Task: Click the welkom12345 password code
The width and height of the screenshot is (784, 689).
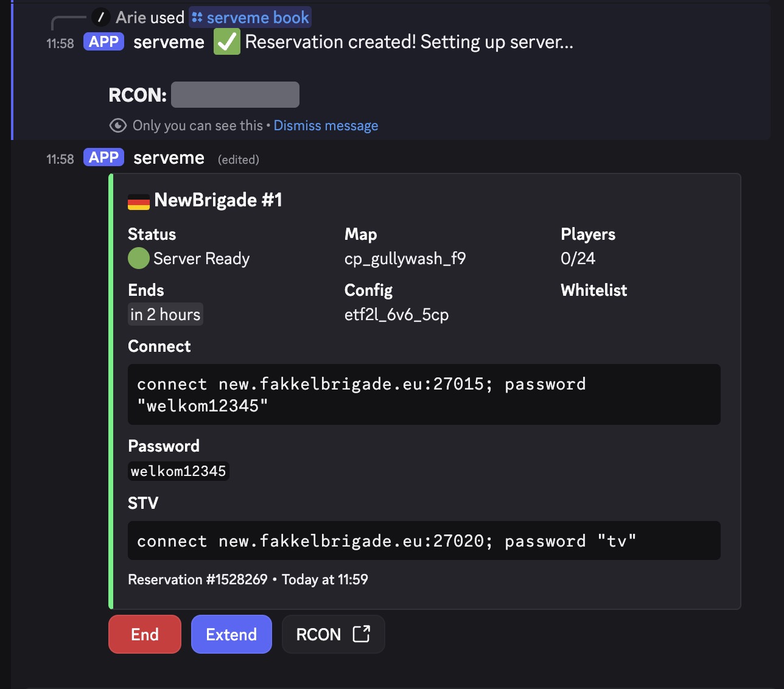Action: click(178, 471)
